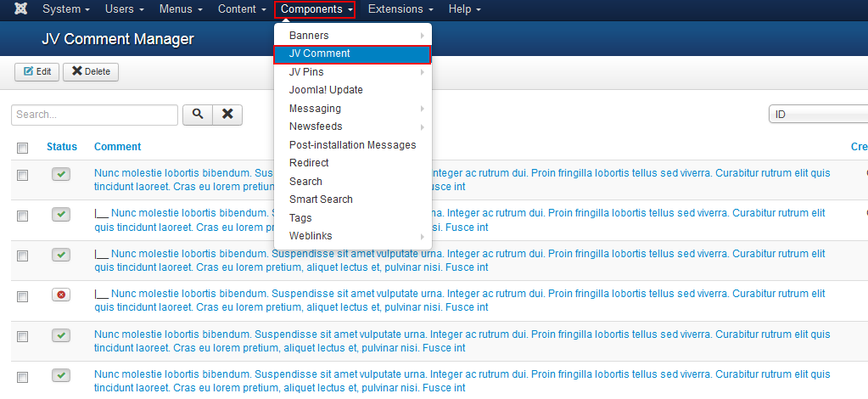Open the System menu
This screenshot has height=399, width=868.
(66, 9)
